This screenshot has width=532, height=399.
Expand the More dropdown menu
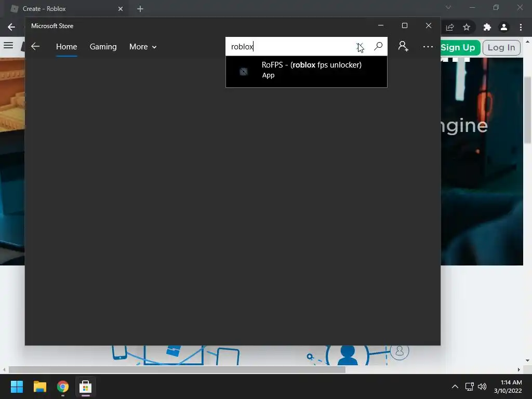coord(143,46)
